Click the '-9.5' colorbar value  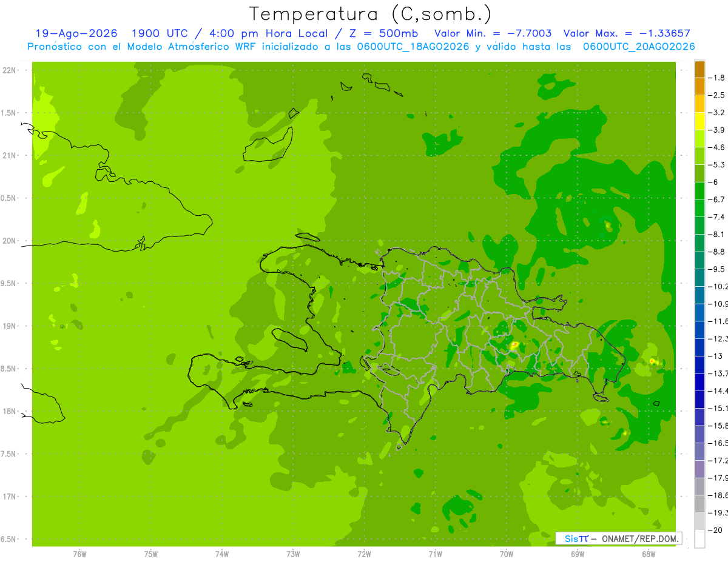pyautogui.click(x=716, y=269)
